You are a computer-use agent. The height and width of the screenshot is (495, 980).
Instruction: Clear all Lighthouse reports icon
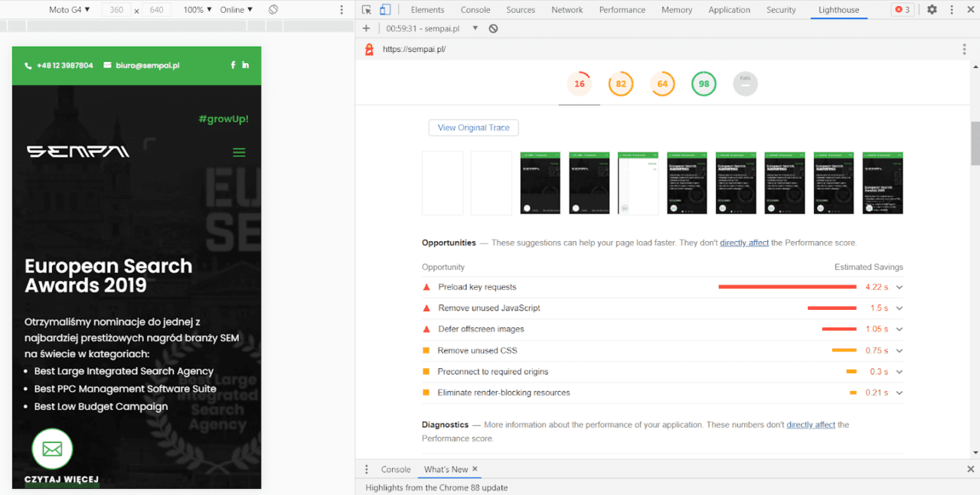pyautogui.click(x=493, y=28)
